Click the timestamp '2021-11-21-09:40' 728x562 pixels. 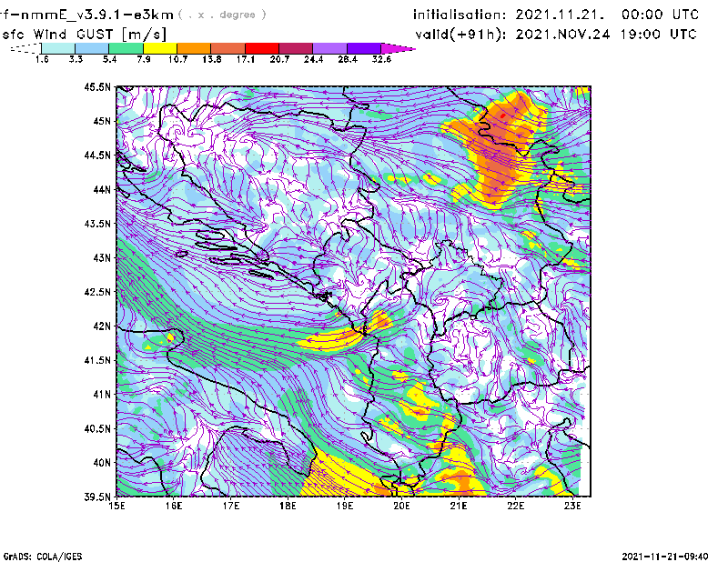click(x=665, y=556)
